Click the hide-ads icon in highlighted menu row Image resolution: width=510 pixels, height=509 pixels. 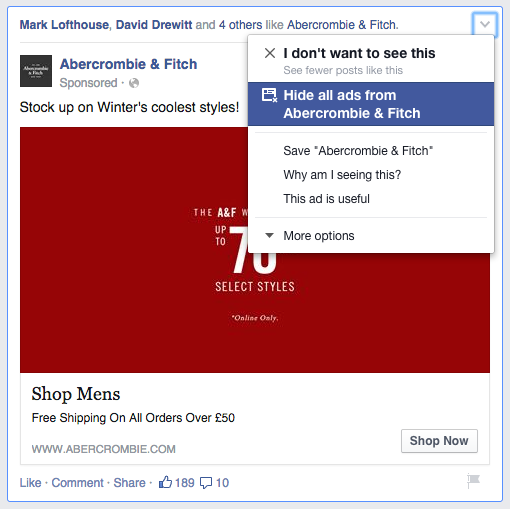(269, 95)
